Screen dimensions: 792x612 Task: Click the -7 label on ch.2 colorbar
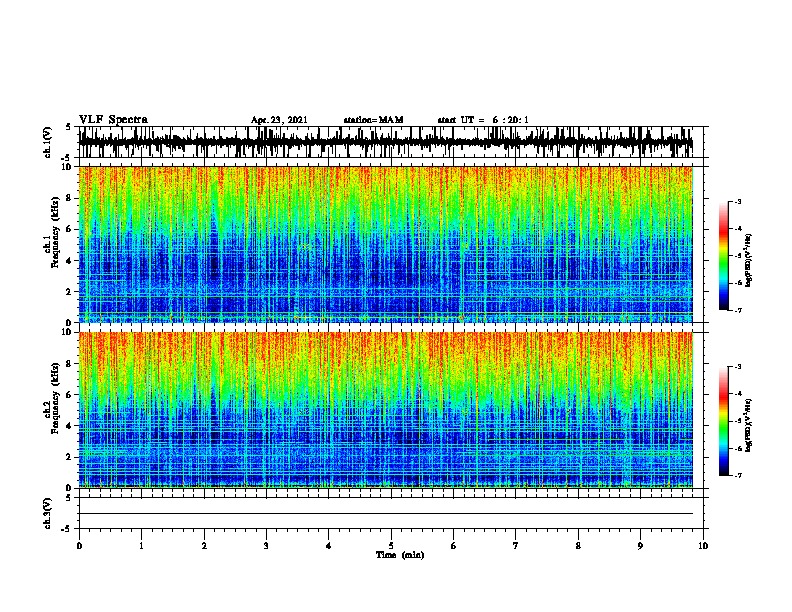click(738, 475)
